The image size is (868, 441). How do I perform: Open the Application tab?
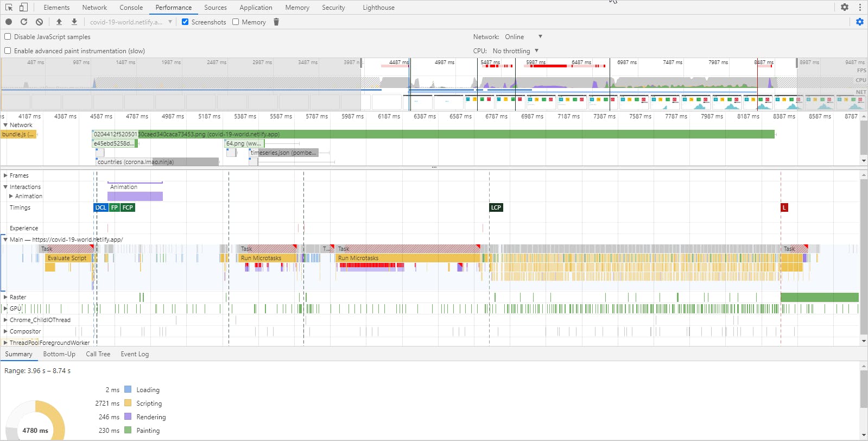256,8
